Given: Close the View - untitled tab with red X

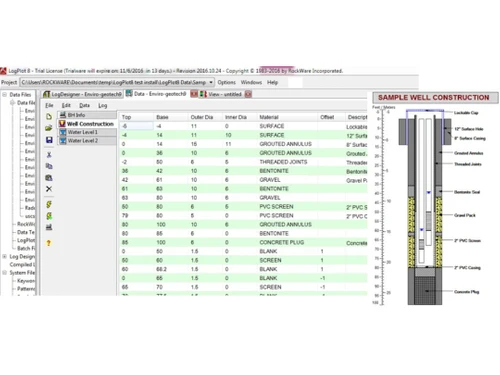Looking at the screenshot, I should 248,94.
